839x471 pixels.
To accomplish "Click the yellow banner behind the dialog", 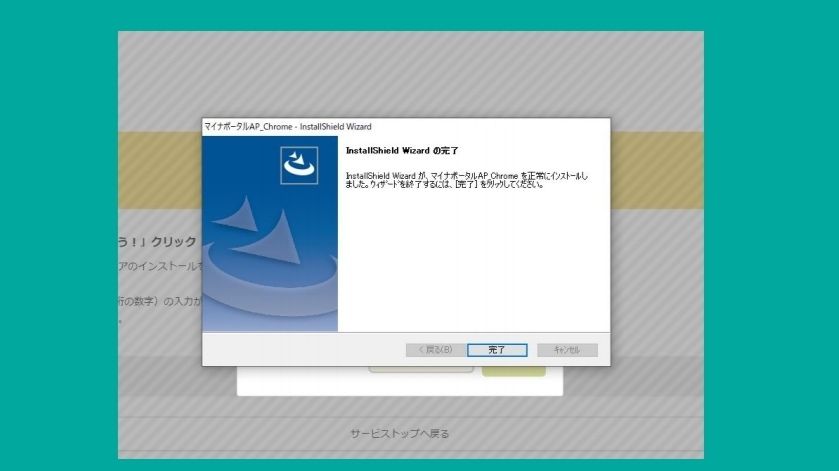I will tap(160, 170).
